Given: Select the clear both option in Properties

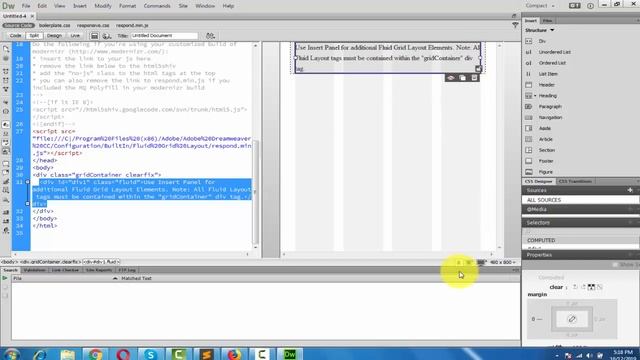Looking at the screenshot, I should click(x=591, y=287).
